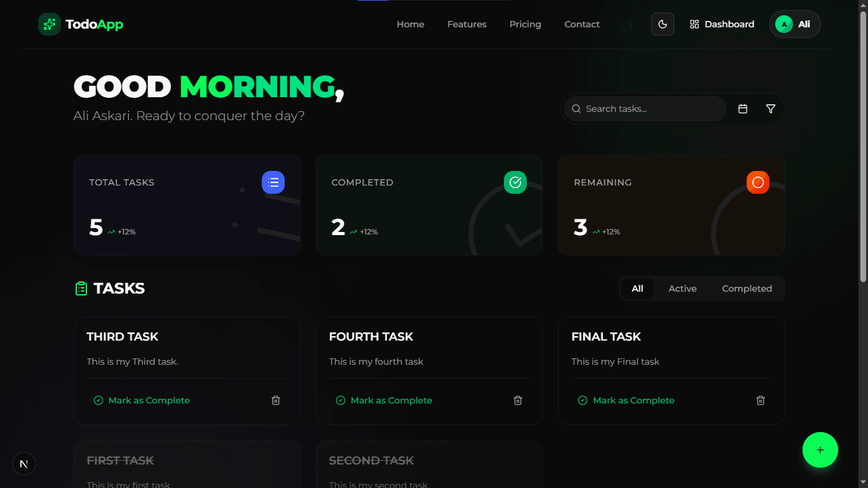Mark Third Task as Complete

pos(142,400)
